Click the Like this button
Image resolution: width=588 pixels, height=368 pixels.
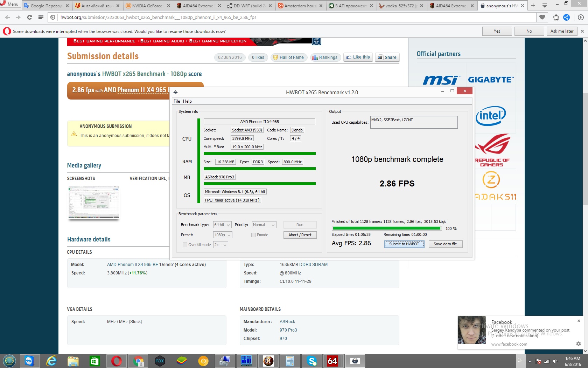point(358,57)
